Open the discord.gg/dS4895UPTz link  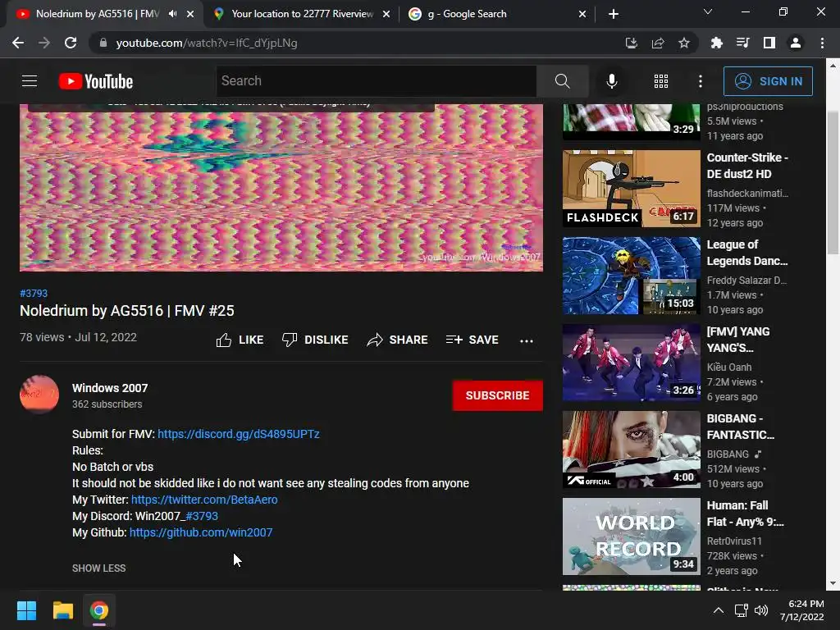click(x=239, y=434)
